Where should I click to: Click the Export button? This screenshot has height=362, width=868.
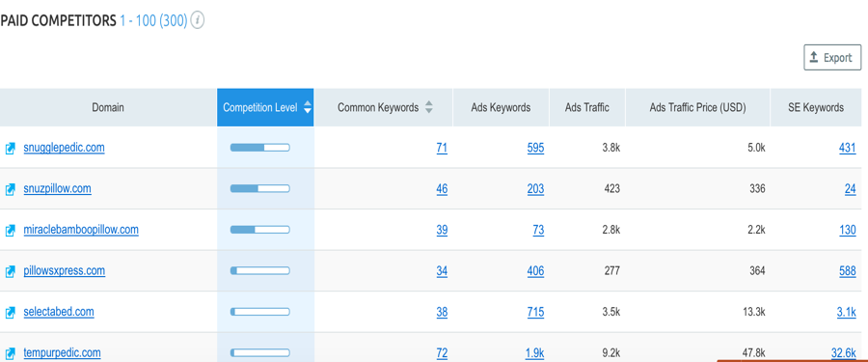(x=832, y=58)
